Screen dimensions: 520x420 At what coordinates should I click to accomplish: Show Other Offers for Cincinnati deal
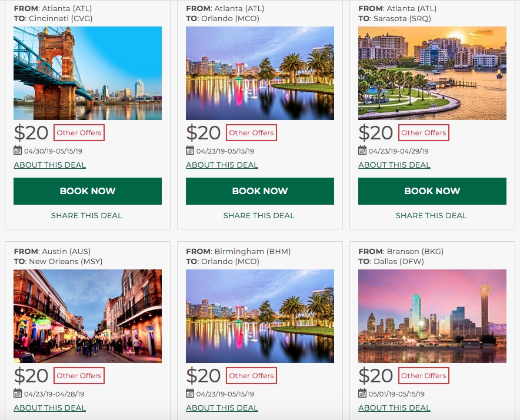pyautogui.click(x=79, y=133)
